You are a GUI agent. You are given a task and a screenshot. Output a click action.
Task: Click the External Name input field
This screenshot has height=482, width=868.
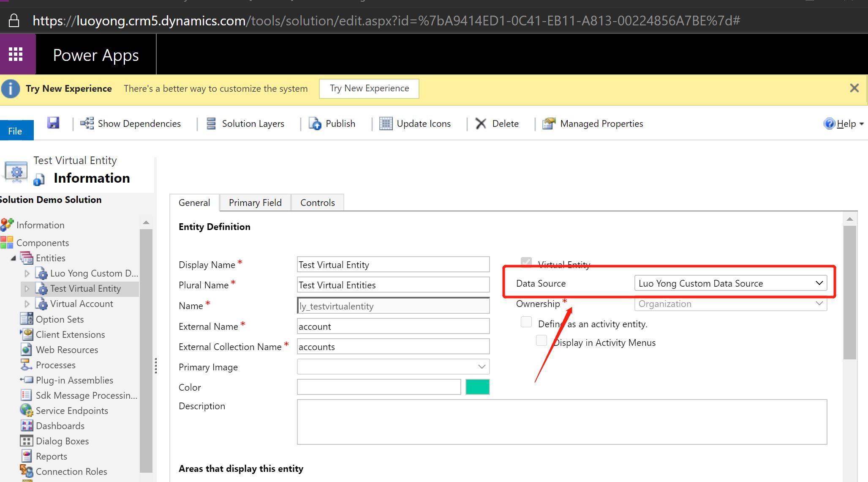[393, 326]
